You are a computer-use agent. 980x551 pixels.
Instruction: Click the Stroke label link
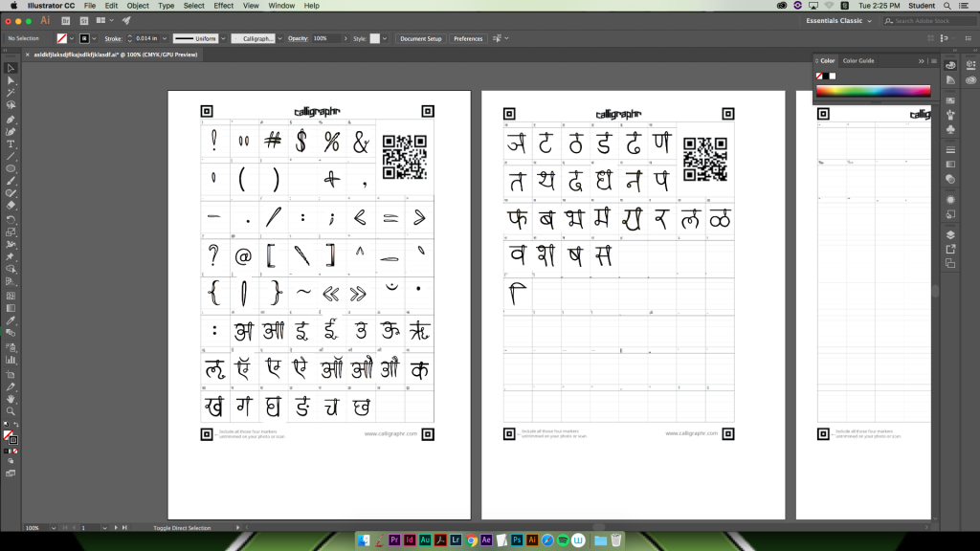coord(113,38)
